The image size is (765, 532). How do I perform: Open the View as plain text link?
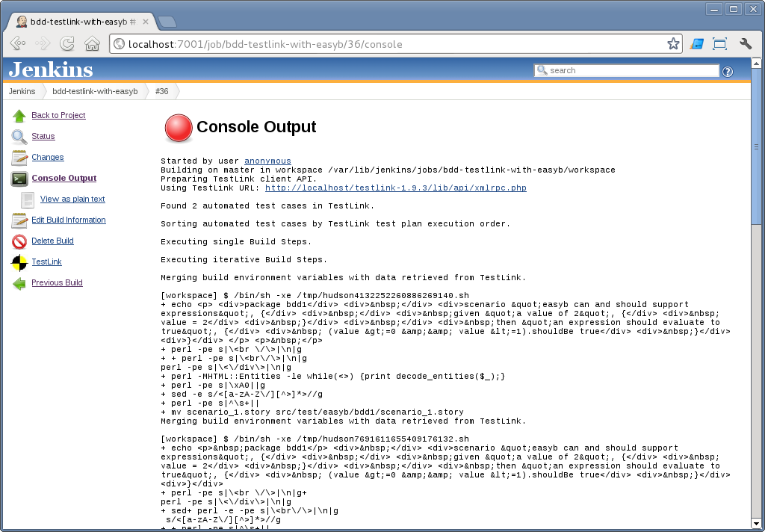(x=72, y=199)
